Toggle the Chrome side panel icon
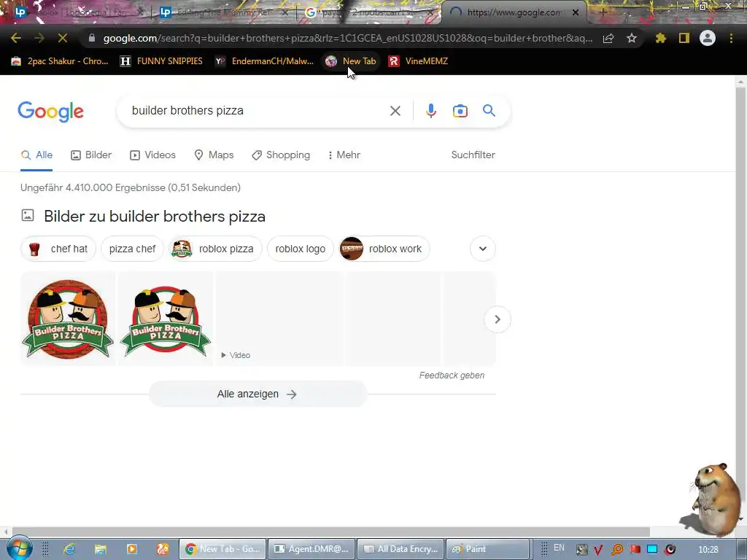 pyautogui.click(x=684, y=38)
